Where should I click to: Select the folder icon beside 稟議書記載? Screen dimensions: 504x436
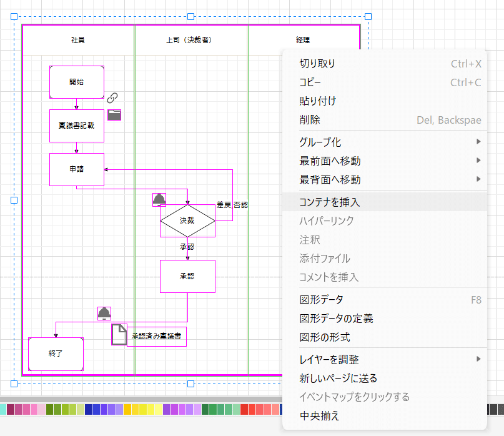click(x=114, y=115)
